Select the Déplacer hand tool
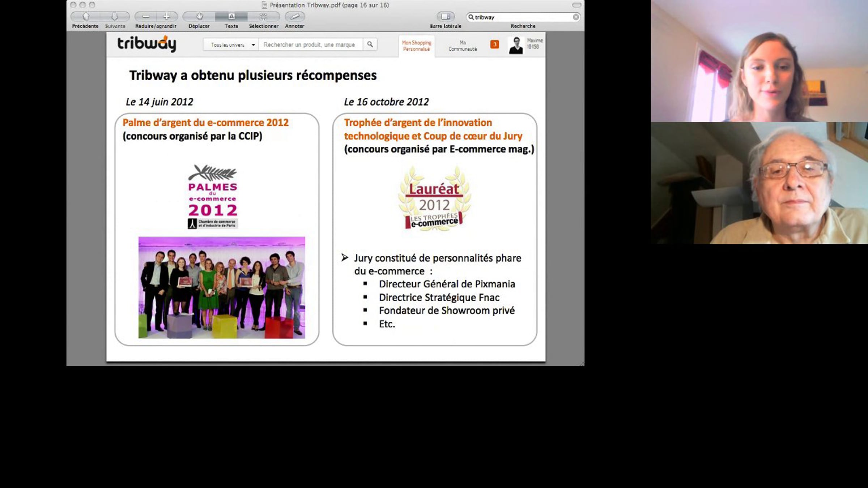 click(199, 17)
